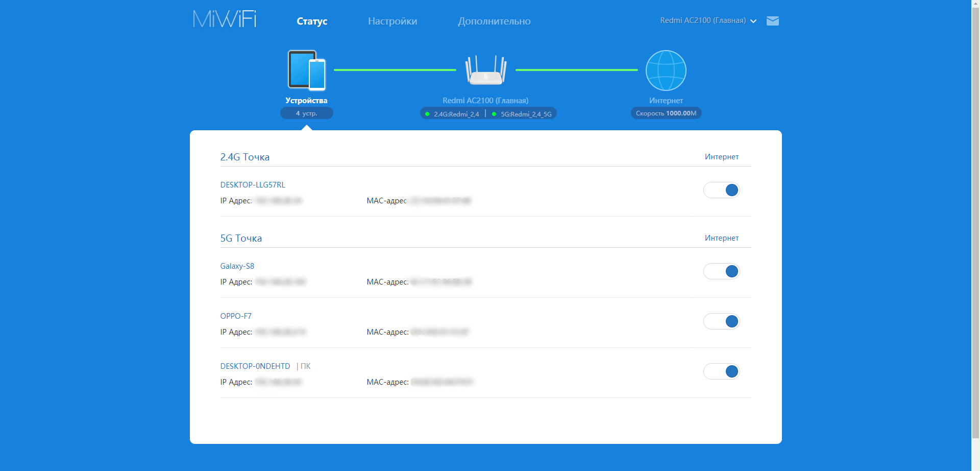Click the 2.4G Точка section heading
The image size is (980, 471).
(245, 157)
